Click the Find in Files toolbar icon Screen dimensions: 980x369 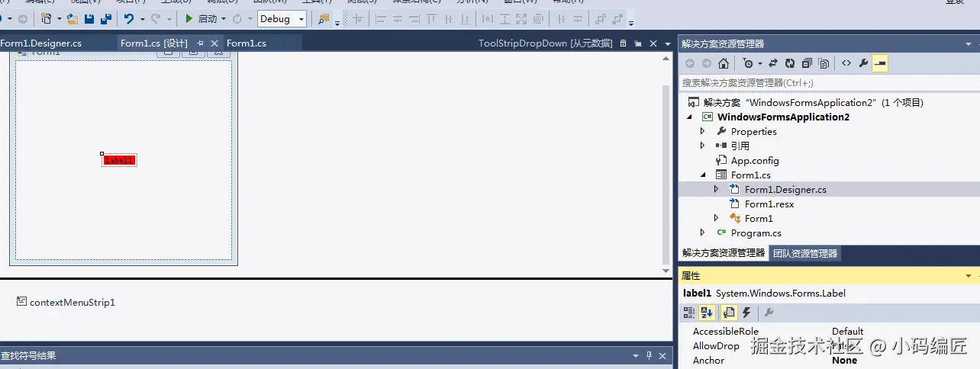(x=324, y=18)
